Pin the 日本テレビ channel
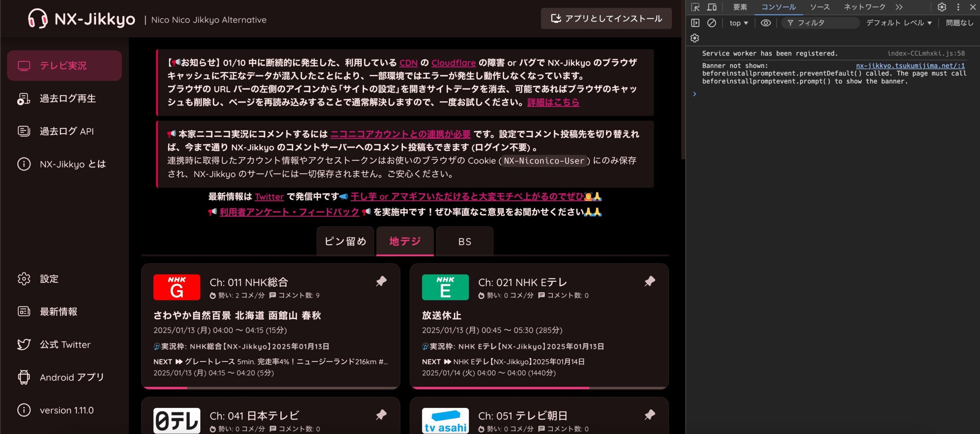This screenshot has height=434, width=980. coord(381,414)
